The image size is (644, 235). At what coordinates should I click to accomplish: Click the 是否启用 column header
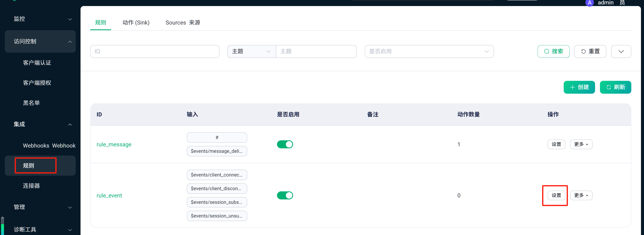(288, 114)
